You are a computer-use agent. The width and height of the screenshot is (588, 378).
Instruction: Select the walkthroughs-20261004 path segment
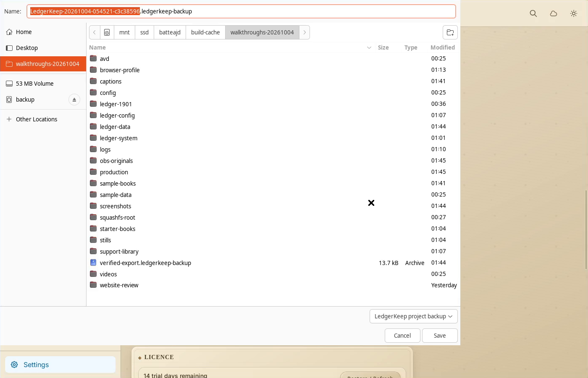[x=262, y=32]
